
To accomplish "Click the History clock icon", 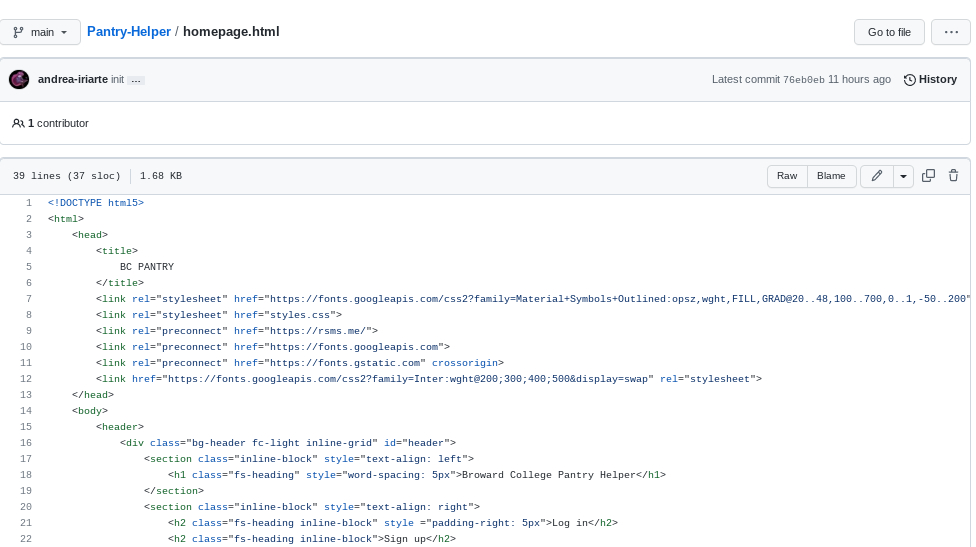I will (910, 80).
